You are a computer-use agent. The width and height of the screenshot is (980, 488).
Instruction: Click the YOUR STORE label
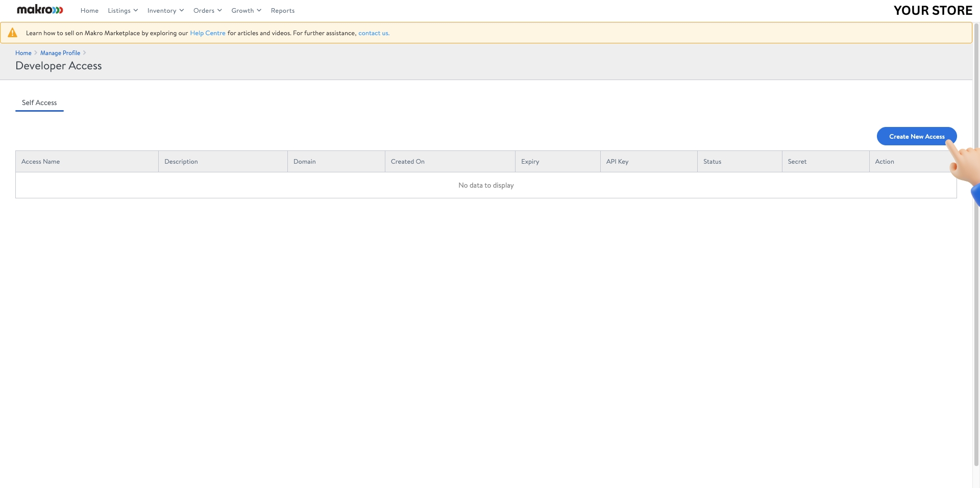pyautogui.click(x=933, y=10)
